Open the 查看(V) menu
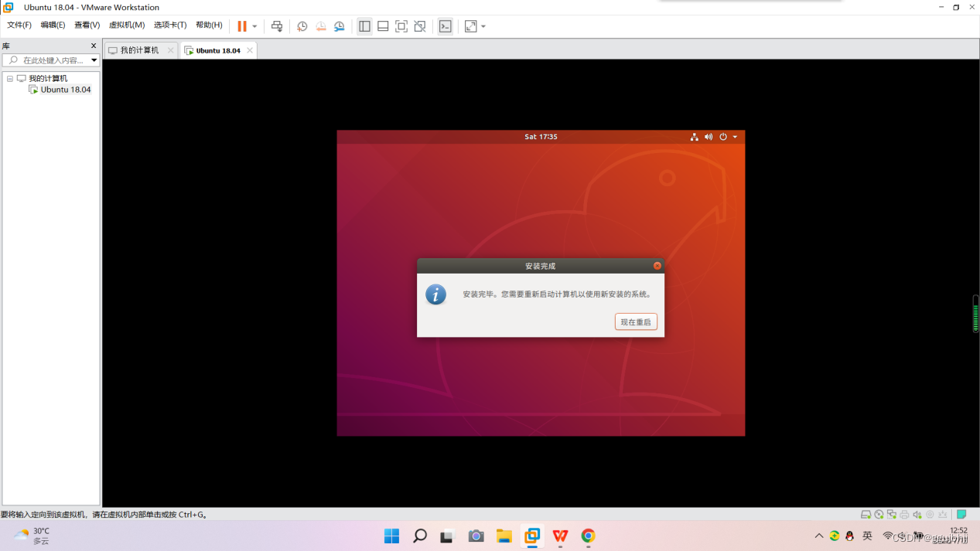Screen dimensions: 980x551 (x=87, y=26)
